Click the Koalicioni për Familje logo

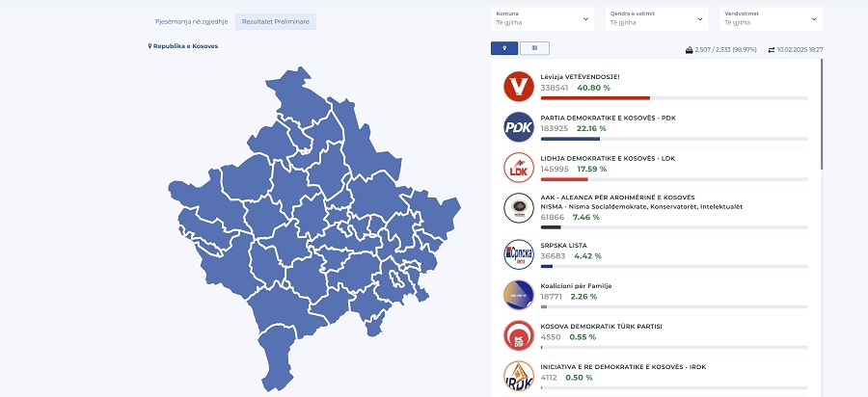[519, 295]
